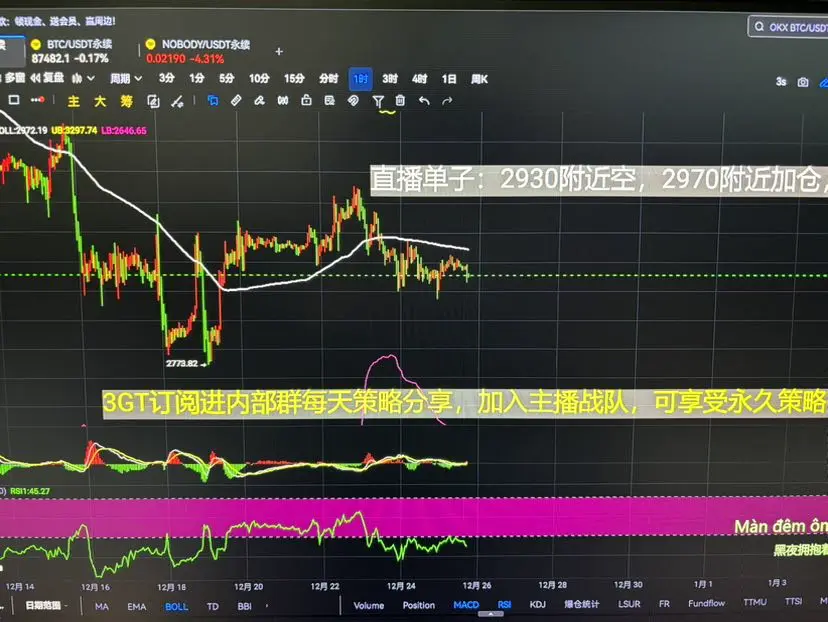Image resolution: width=828 pixels, height=622 pixels.
Task: Click the 2773.82 low price label
Action: point(182,363)
